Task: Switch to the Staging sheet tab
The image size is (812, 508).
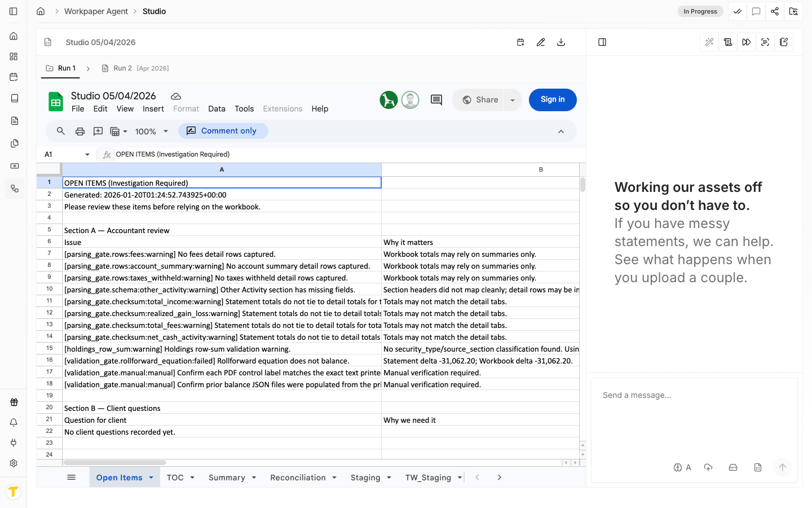Action: 365,478
